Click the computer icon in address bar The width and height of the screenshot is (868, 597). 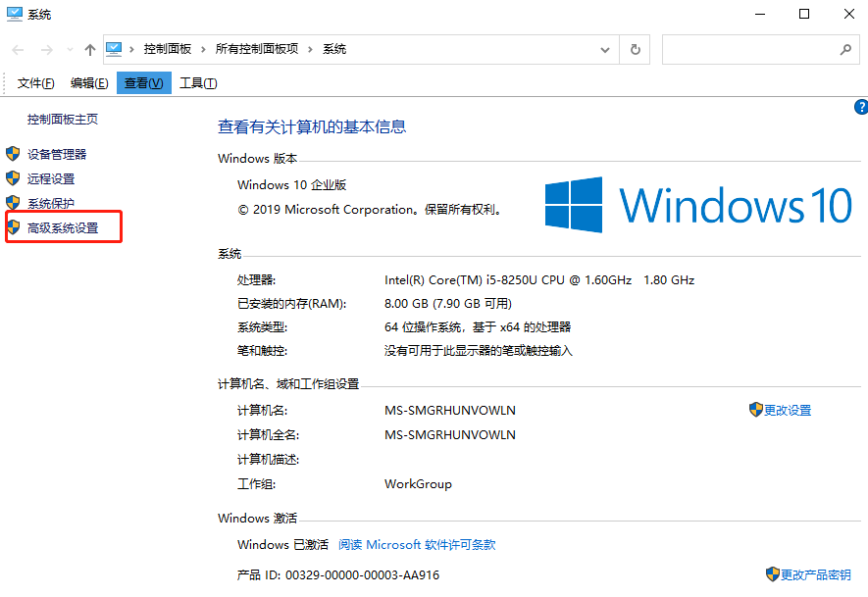(114, 49)
